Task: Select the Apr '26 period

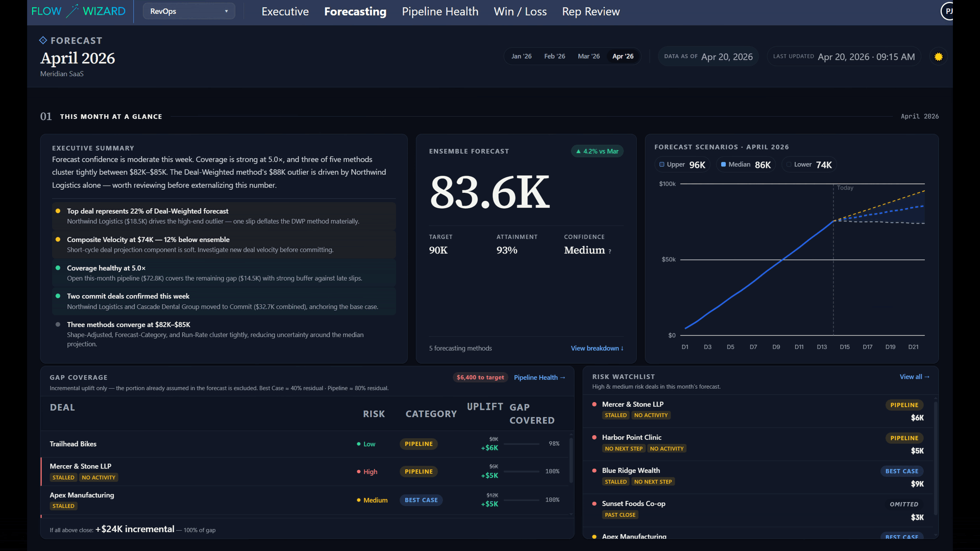Action: (x=623, y=56)
